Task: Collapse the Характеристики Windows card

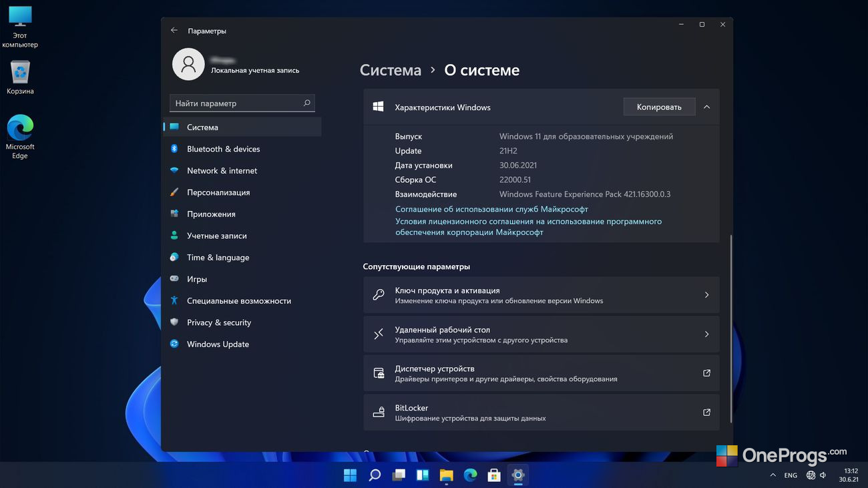Action: point(706,107)
